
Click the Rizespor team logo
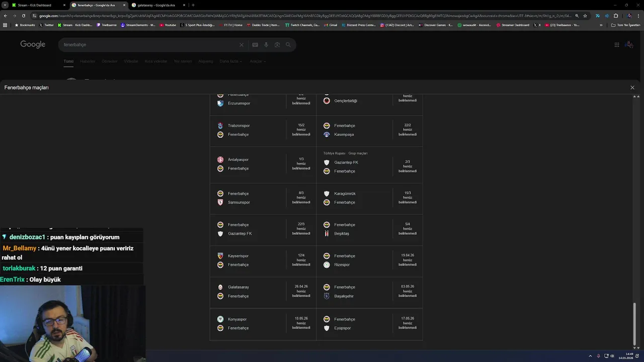point(327,264)
